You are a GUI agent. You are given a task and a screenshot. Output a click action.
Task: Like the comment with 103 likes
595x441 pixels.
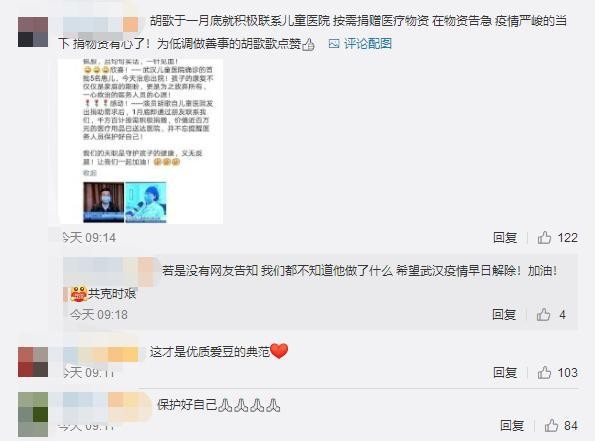544,372
